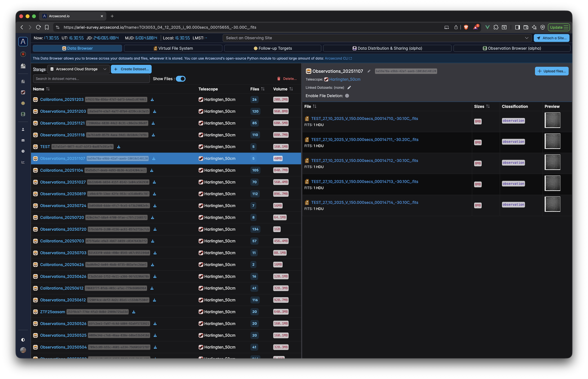Click the 1GB volume badge for Observations_20250720
The height and width of the screenshot is (379, 588).
tap(277, 229)
